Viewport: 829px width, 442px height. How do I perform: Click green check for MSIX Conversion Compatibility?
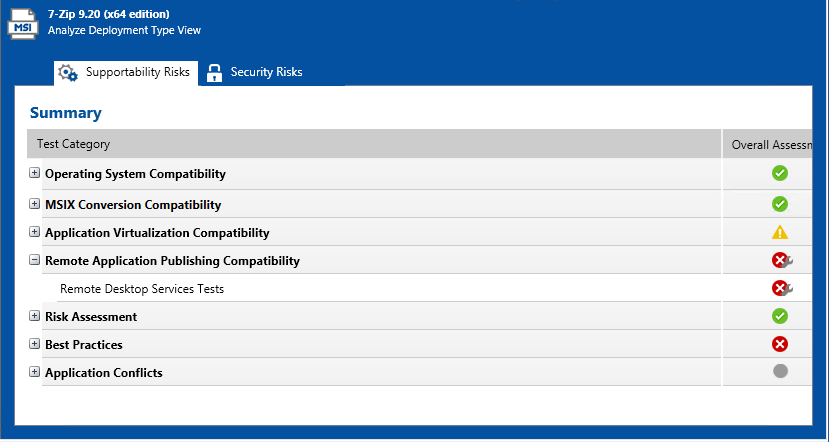tap(780, 204)
